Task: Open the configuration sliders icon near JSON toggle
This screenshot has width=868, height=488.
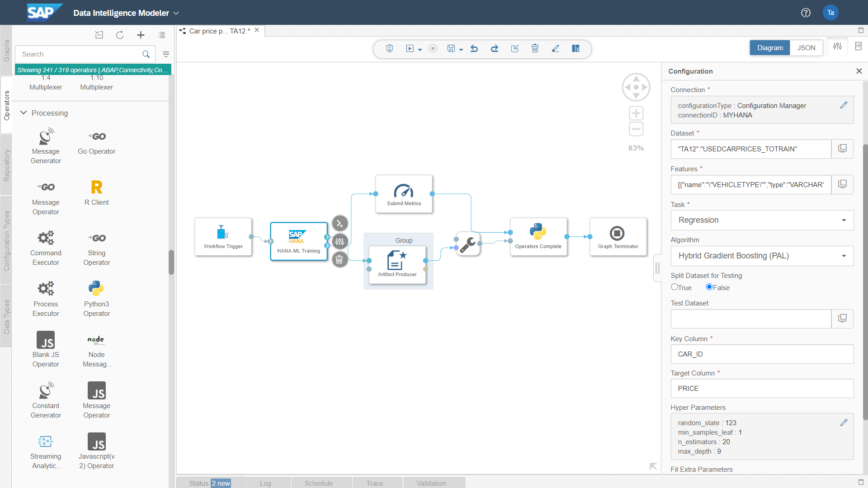Action: click(837, 46)
